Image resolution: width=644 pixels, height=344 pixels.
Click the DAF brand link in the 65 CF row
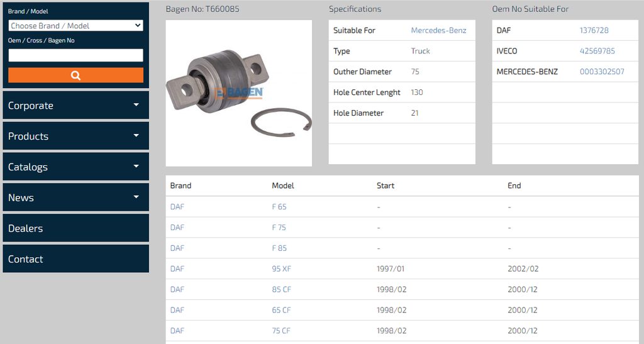click(x=177, y=310)
